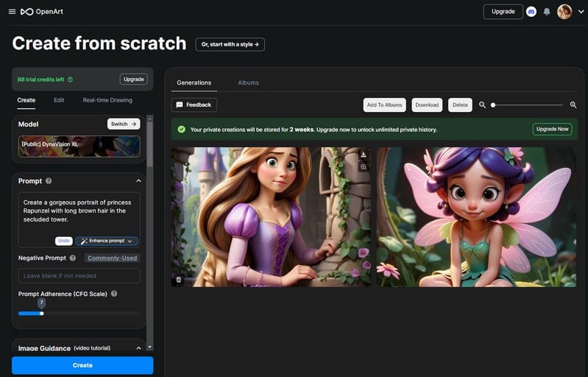The width and height of the screenshot is (588, 377).
Task: Switch to the Edit tab
Action: click(59, 100)
